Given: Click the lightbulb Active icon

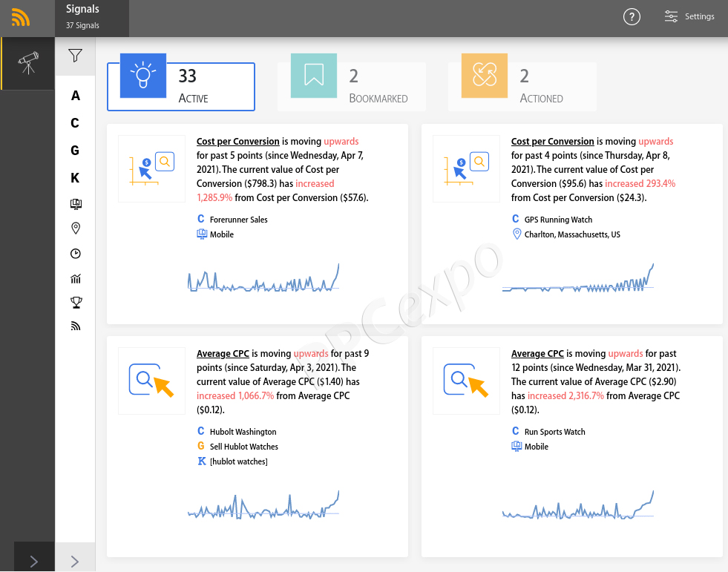Looking at the screenshot, I should point(143,76).
